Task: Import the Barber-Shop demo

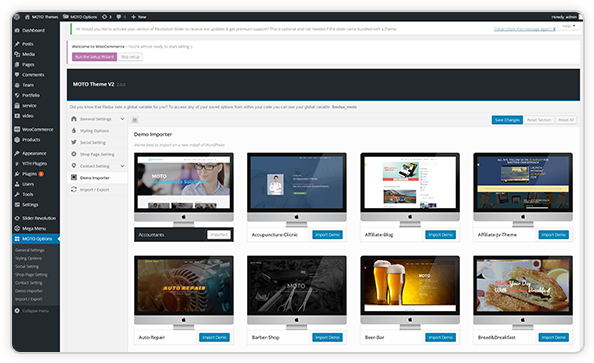Action: pos(327,337)
